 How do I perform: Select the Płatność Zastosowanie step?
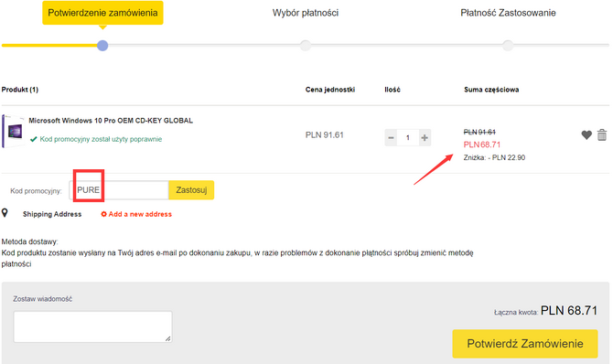point(508,13)
